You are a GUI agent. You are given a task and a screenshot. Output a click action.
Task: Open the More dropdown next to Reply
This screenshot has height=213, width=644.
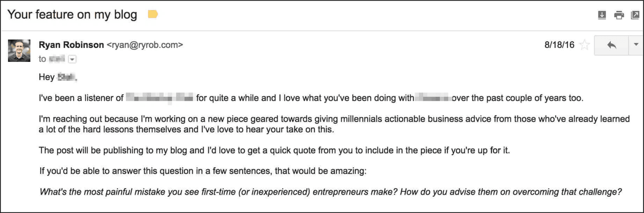click(635, 45)
